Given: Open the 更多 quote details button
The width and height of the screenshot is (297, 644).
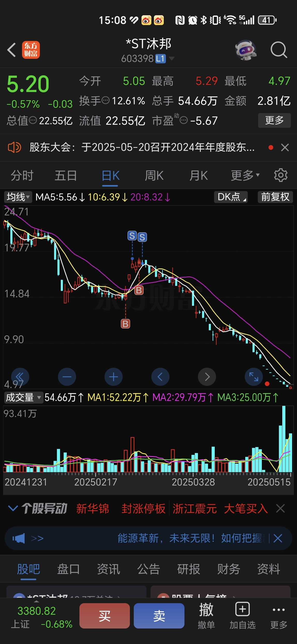Looking at the screenshot, I should [x=274, y=120].
